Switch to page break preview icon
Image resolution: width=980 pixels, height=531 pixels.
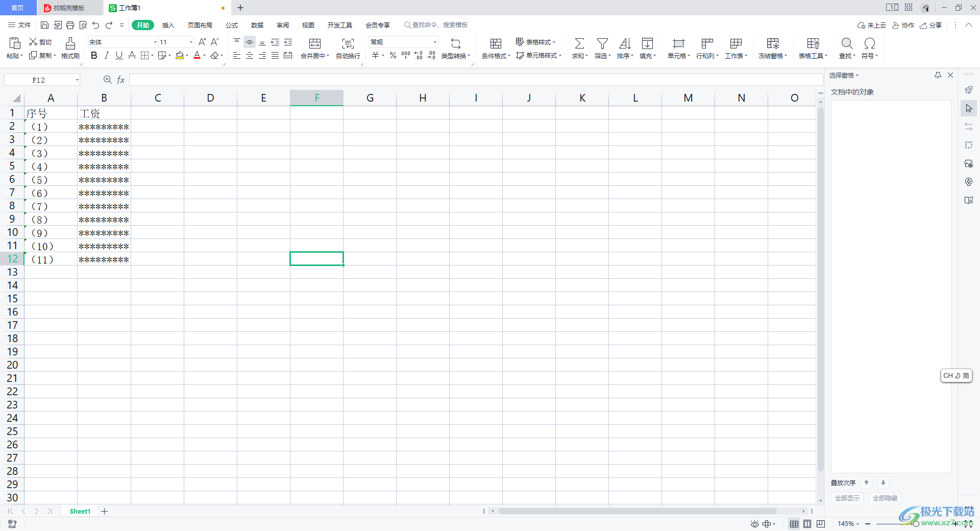(x=821, y=524)
